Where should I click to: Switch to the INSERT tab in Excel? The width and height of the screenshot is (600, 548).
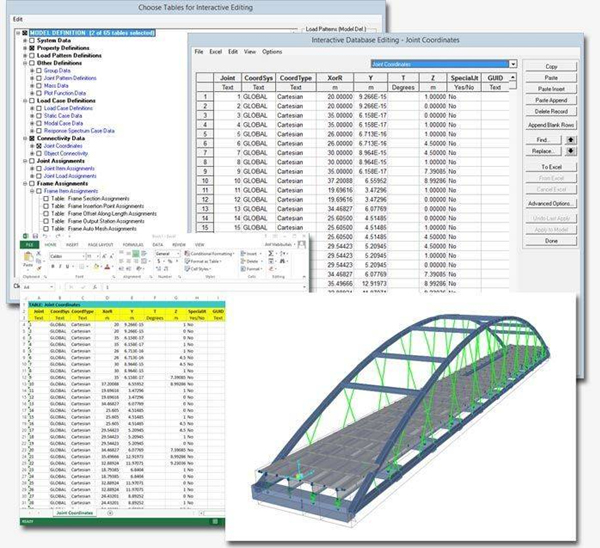[x=72, y=245]
